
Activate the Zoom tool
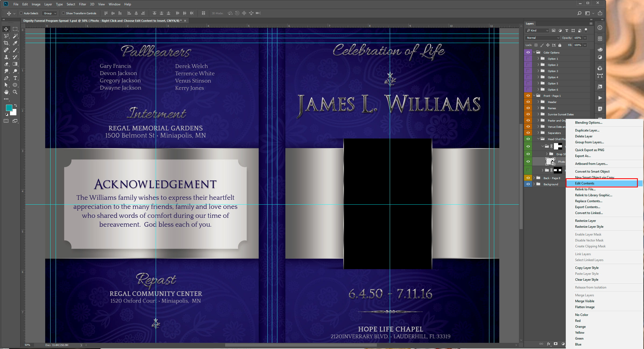[15, 92]
